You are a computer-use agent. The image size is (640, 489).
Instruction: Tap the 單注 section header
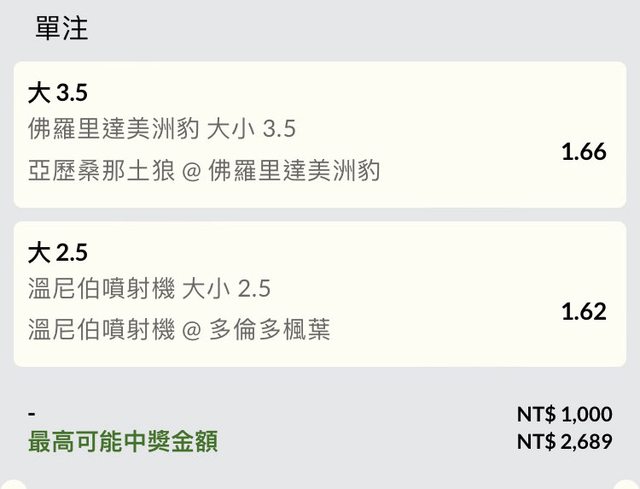(62, 29)
